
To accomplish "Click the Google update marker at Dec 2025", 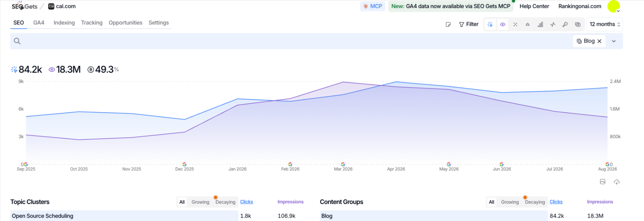I will click(x=185, y=164).
